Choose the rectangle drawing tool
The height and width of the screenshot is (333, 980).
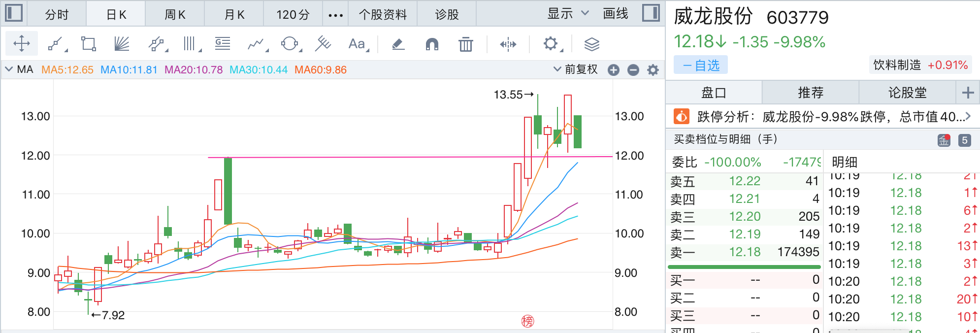pyautogui.click(x=89, y=44)
